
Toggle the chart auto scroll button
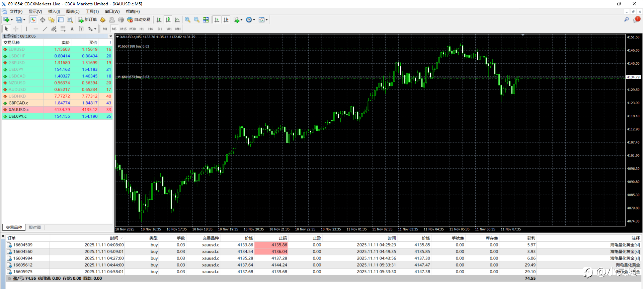click(x=217, y=20)
